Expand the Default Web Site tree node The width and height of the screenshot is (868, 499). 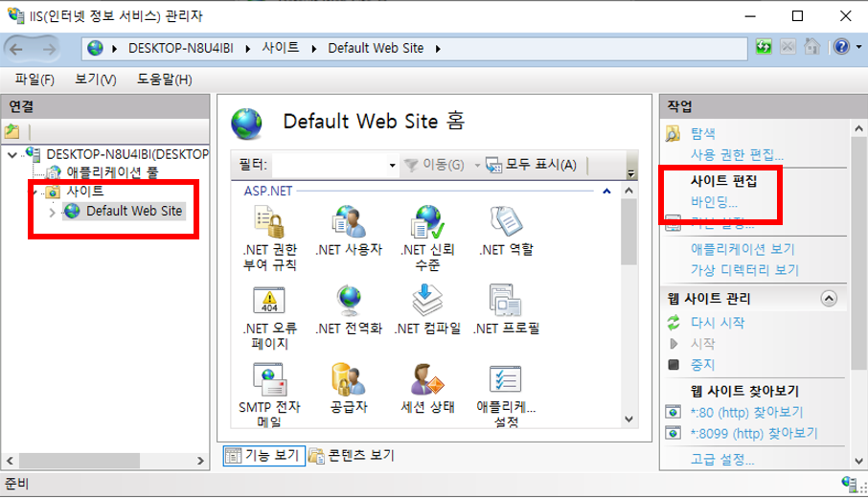point(52,212)
